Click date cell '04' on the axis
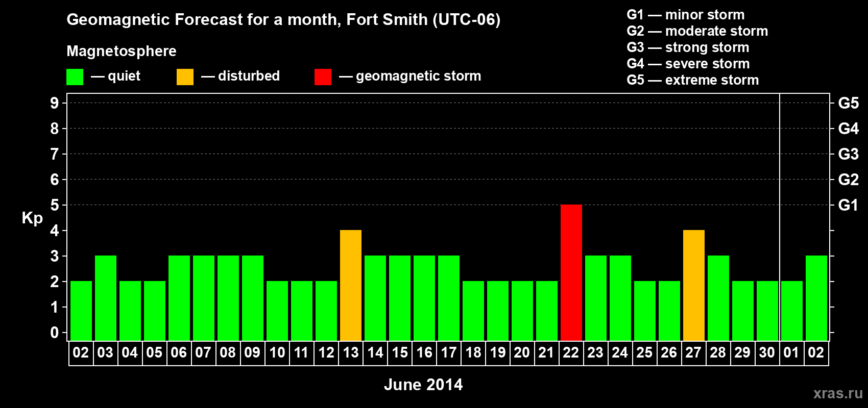Viewport: 868px width, 408px height. pos(130,353)
